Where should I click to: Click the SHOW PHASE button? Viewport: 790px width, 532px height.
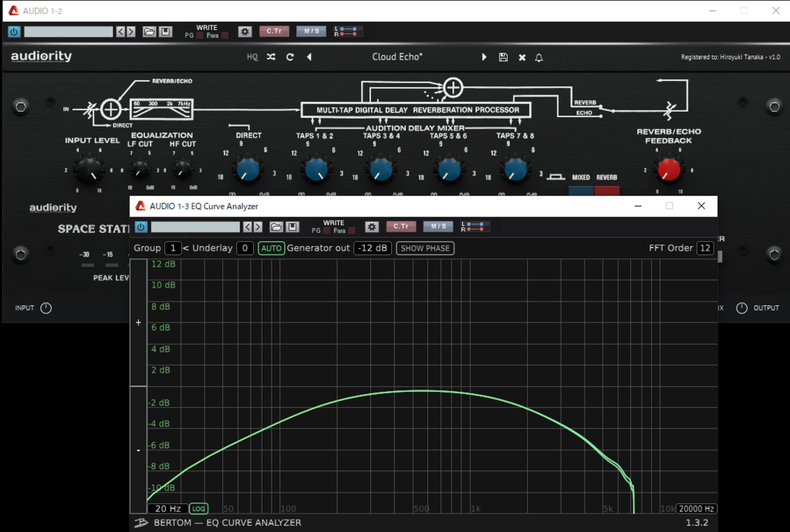[x=425, y=248]
